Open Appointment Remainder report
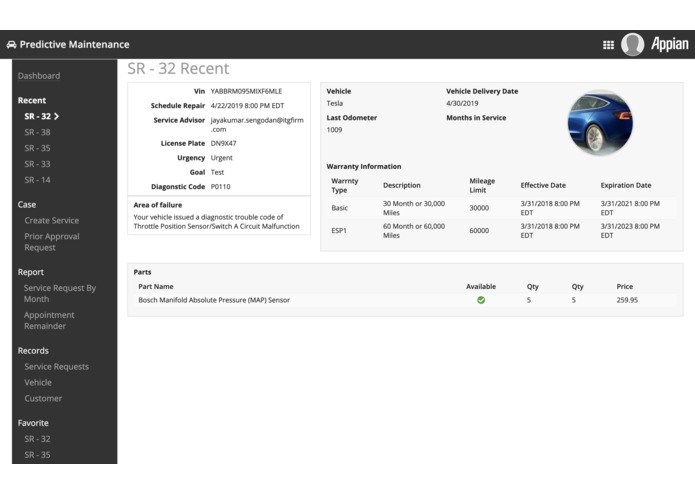 click(x=49, y=320)
